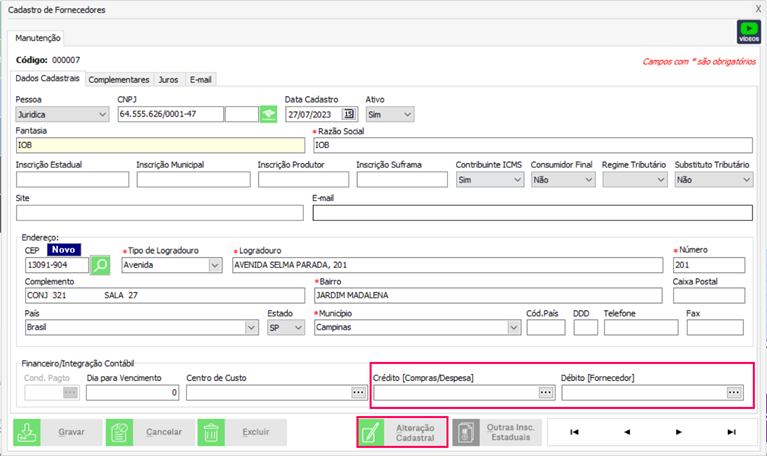Switch to the Complementares tab
The width and height of the screenshot is (767, 456).
pyautogui.click(x=119, y=79)
